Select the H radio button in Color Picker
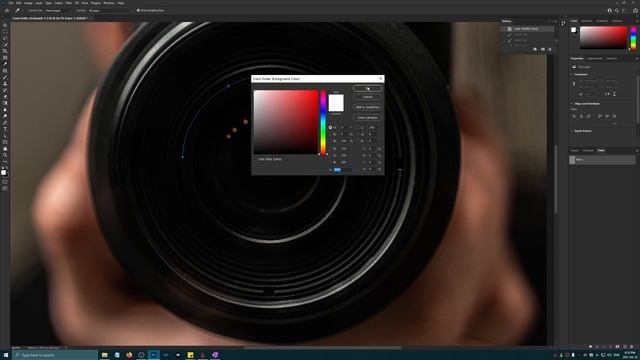The image size is (640, 360). point(330,128)
